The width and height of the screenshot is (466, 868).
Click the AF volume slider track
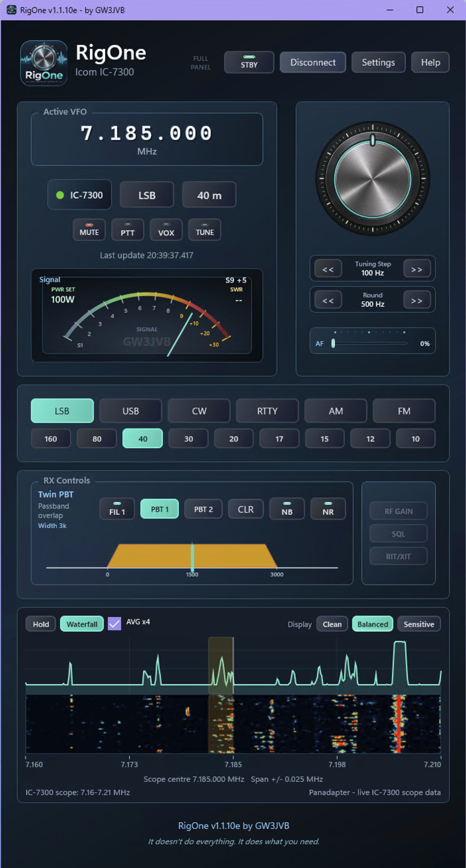point(370,344)
